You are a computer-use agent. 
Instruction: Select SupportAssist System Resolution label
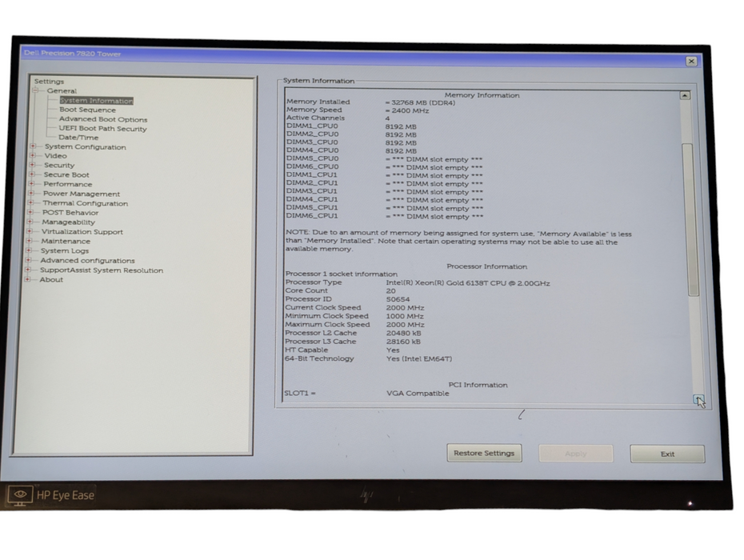tap(102, 270)
